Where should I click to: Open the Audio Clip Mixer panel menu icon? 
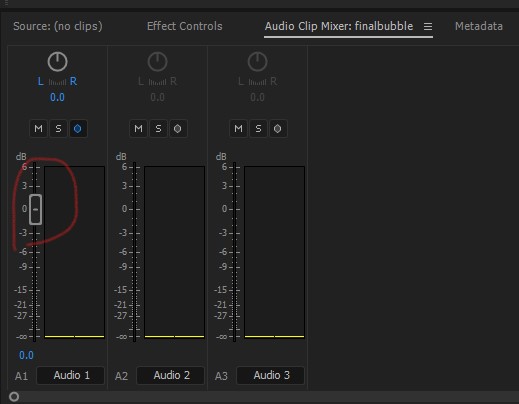pyautogui.click(x=428, y=26)
